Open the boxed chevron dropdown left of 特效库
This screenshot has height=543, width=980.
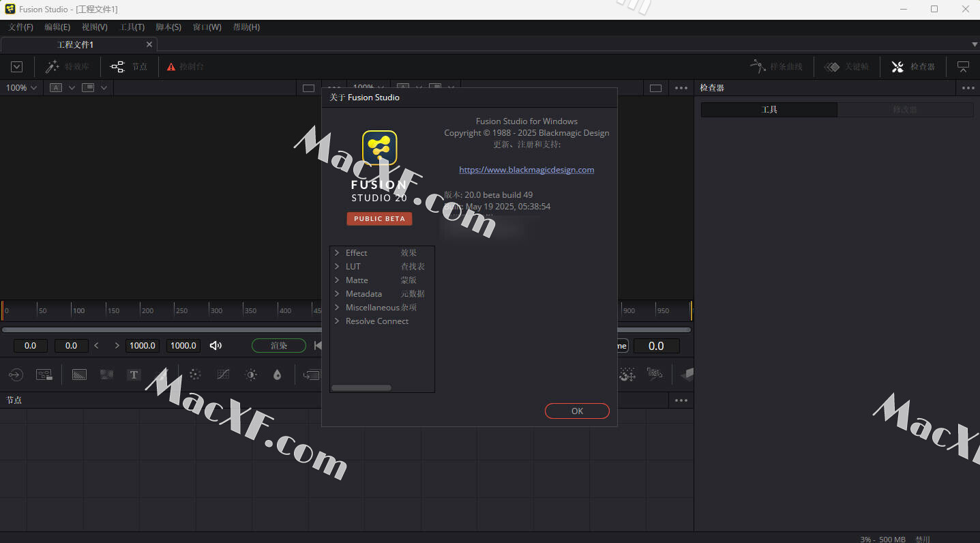tap(17, 66)
